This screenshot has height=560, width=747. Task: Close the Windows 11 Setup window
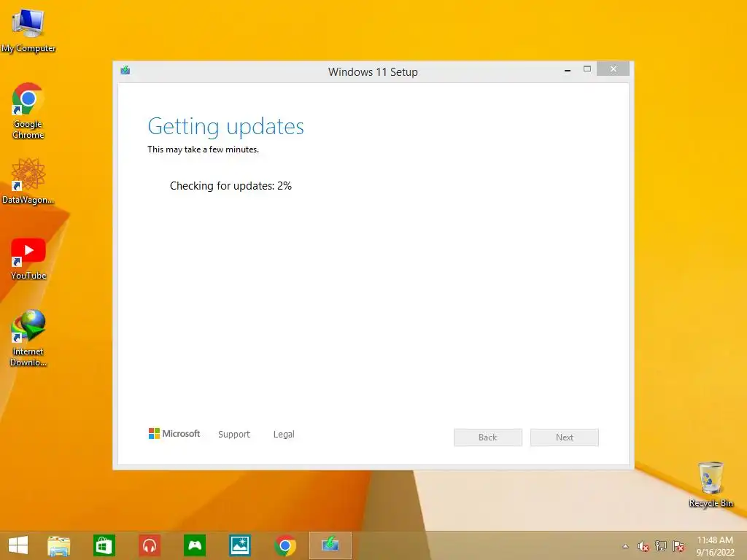coord(613,69)
